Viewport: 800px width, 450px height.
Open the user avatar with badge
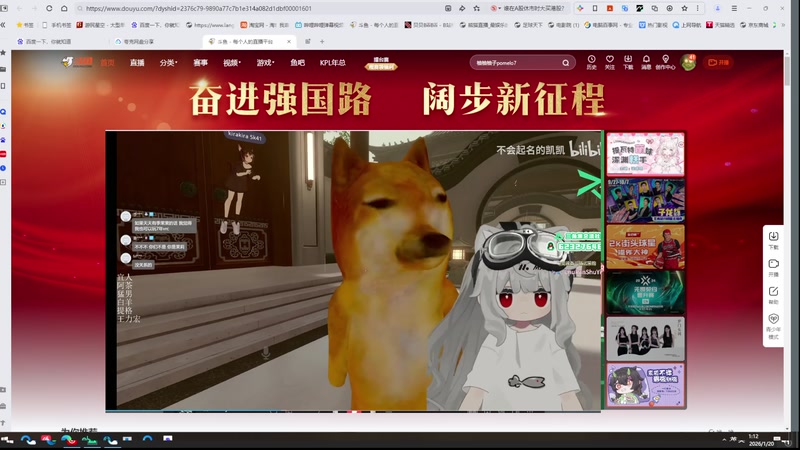(688, 62)
